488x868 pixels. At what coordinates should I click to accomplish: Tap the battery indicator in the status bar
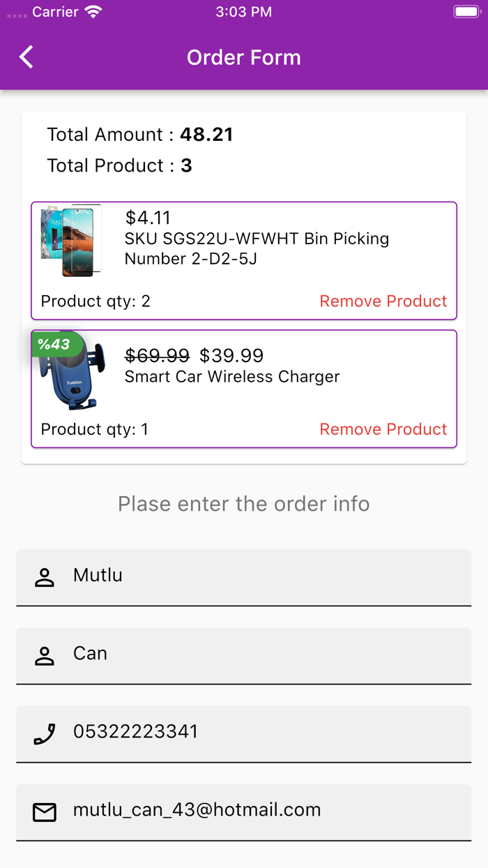click(x=466, y=11)
